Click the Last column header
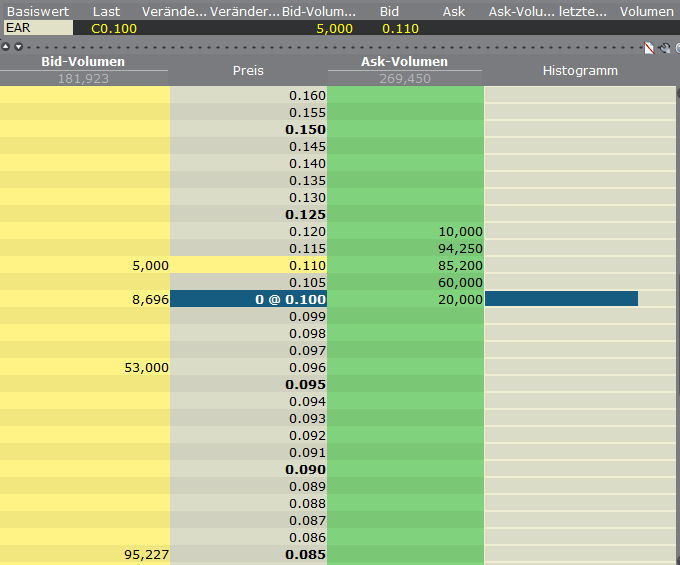The height and width of the screenshot is (565, 680). coord(106,11)
